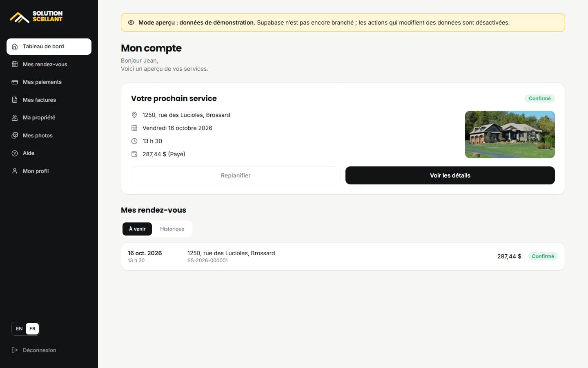Click the document icon beside Mes factures
Image resolution: width=588 pixels, height=368 pixels.
coord(15,100)
